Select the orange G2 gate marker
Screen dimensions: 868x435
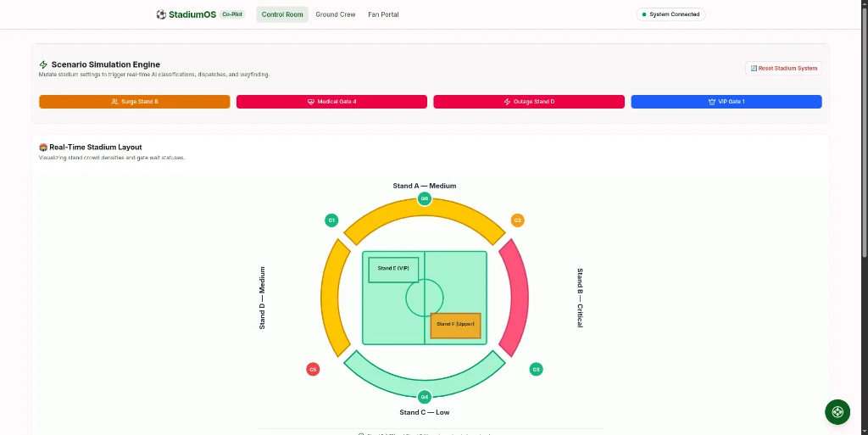[517, 220]
